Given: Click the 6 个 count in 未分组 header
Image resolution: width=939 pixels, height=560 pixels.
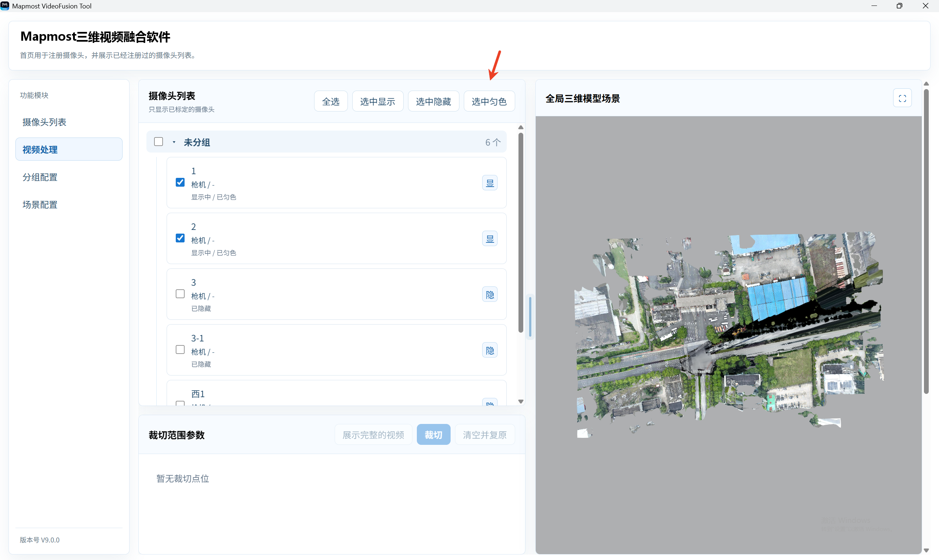Looking at the screenshot, I should [493, 142].
